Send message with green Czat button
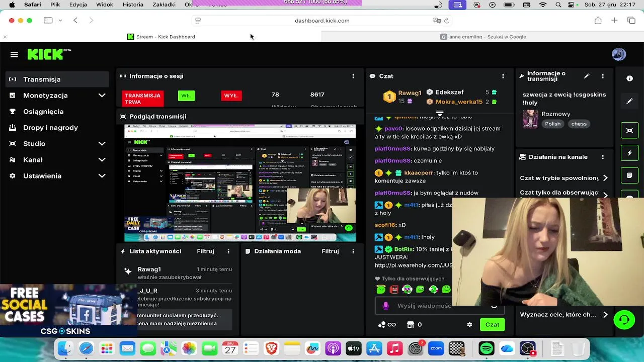Image resolution: width=644 pixels, height=362 pixels. coord(492,324)
